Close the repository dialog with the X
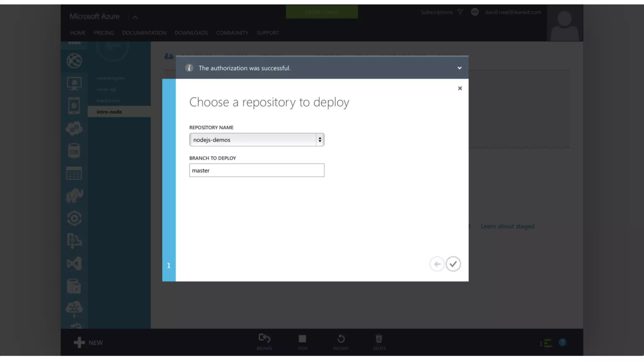The image size is (644, 362). 460,88
